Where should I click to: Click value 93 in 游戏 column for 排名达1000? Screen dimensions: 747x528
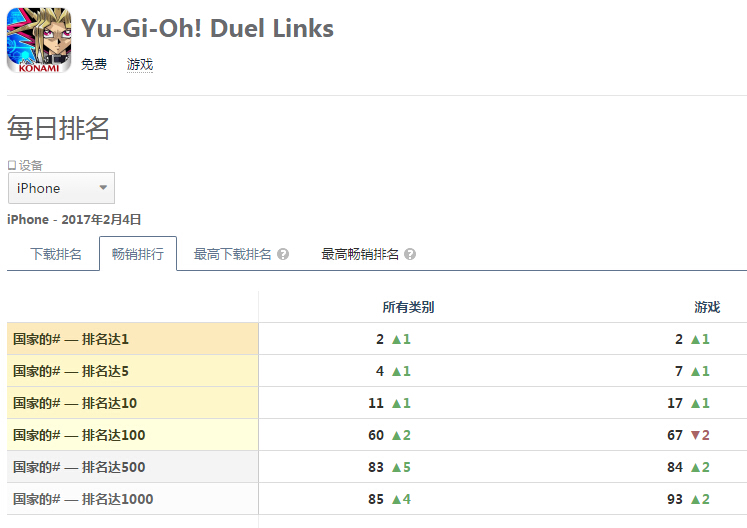tap(675, 499)
